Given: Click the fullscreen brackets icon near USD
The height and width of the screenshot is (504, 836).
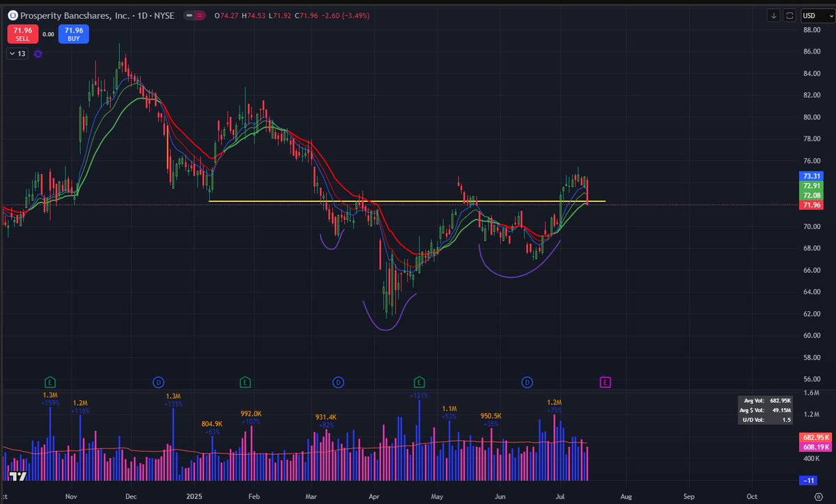Looking at the screenshot, I should click(790, 15).
